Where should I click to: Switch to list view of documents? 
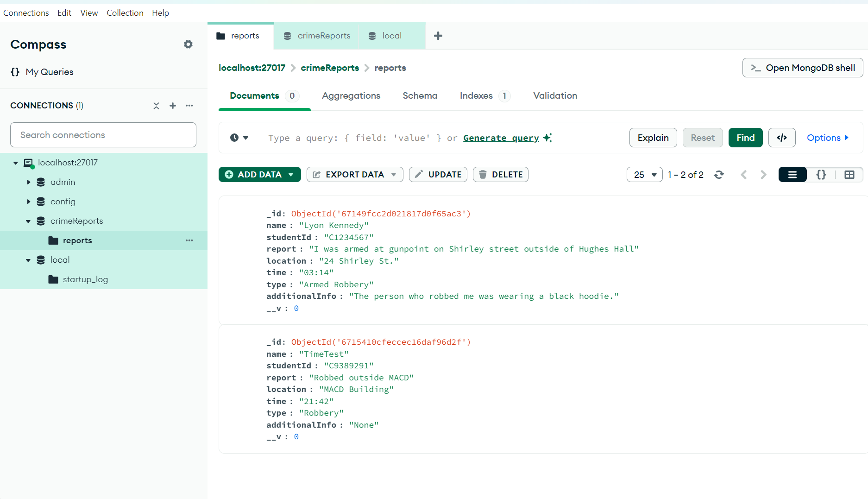click(793, 175)
